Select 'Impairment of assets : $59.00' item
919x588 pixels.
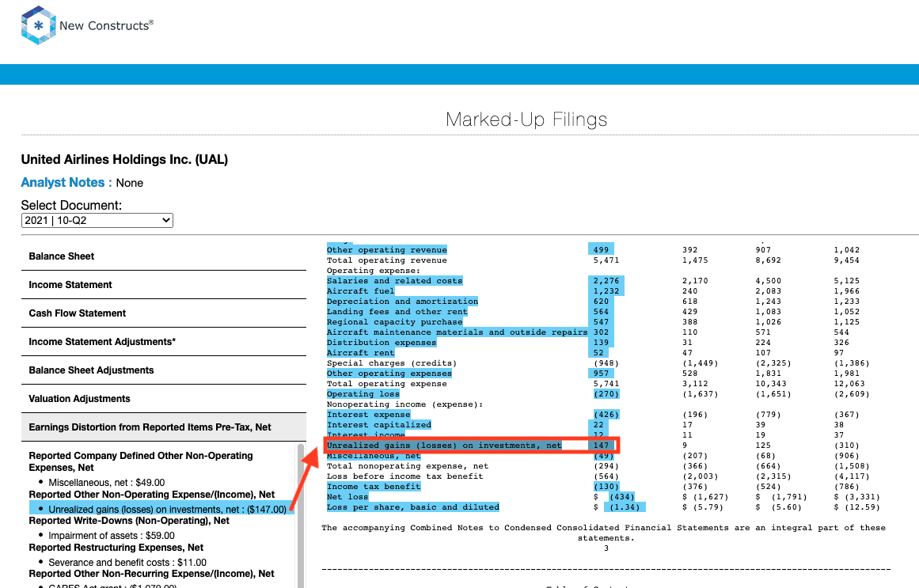(112, 535)
